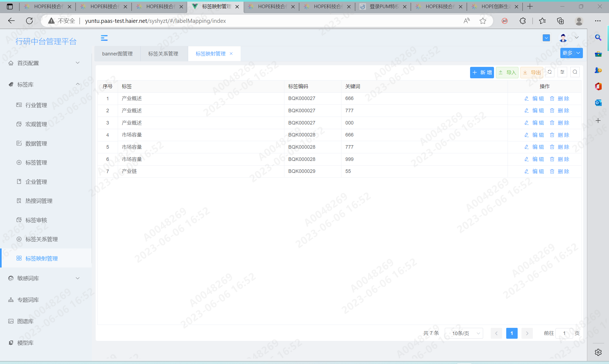The height and width of the screenshot is (364, 609).
Task: Open the Edge sidebar search icon
Action: click(x=598, y=38)
